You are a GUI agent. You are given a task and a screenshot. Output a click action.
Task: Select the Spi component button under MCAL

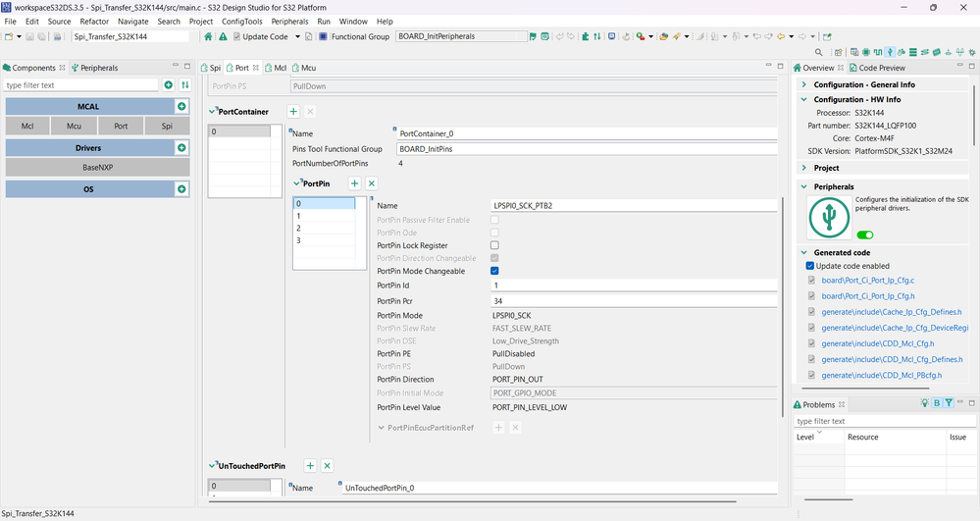tap(167, 126)
